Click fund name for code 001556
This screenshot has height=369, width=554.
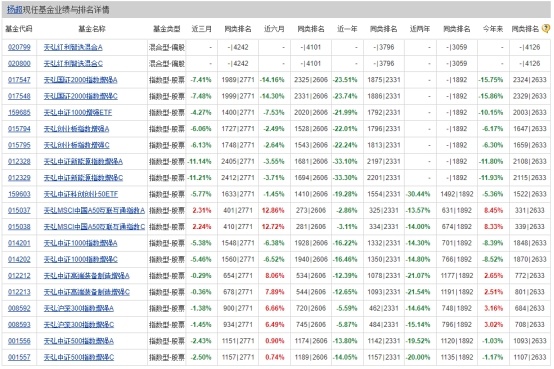(79, 341)
